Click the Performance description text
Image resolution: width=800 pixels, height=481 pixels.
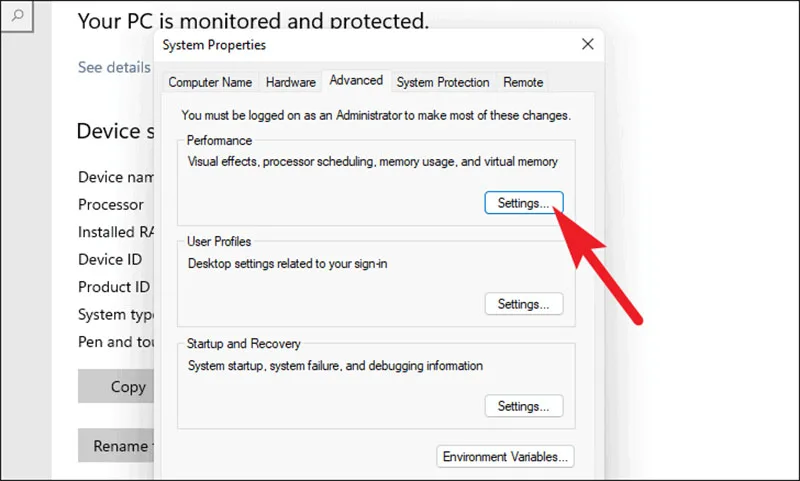click(372, 162)
